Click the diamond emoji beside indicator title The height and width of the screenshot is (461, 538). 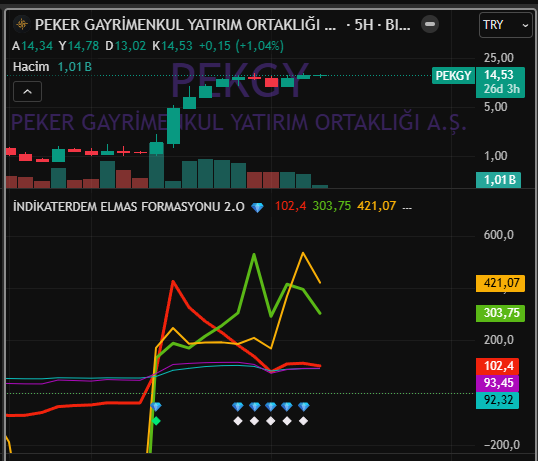[257, 207]
